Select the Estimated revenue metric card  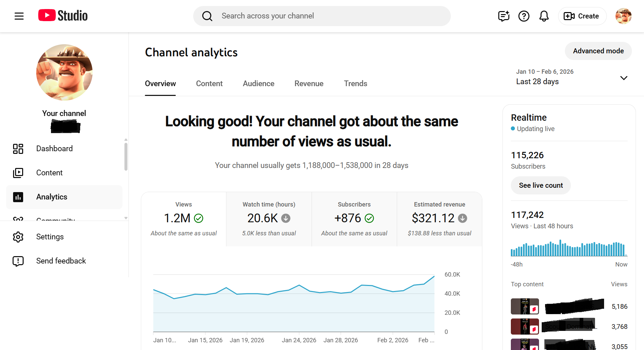[439, 219]
